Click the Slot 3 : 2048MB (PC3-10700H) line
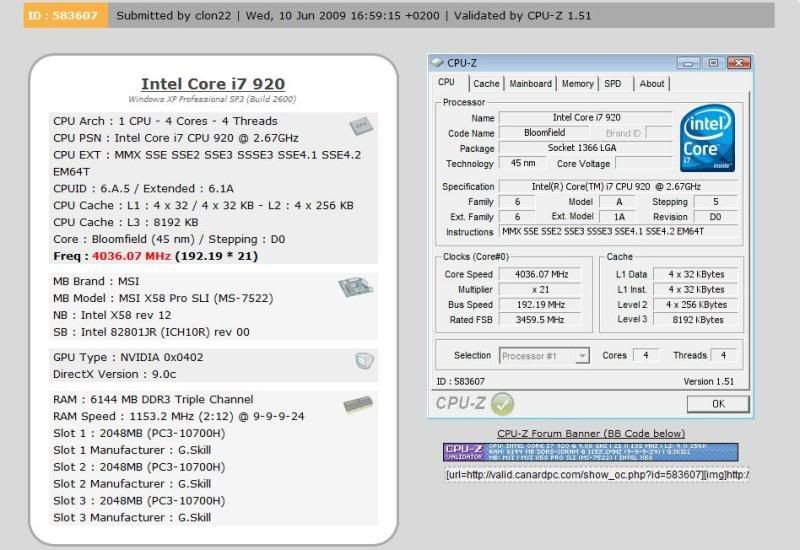This screenshot has width=800, height=550. pyautogui.click(x=139, y=501)
